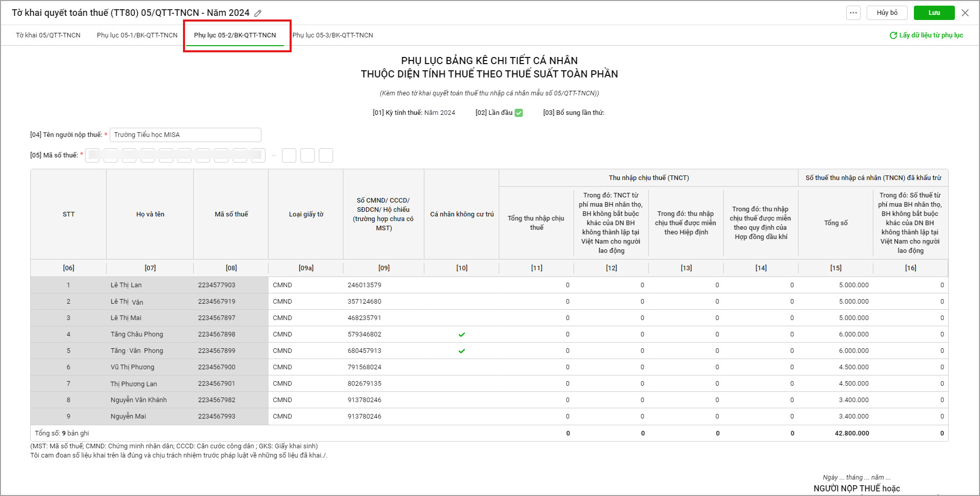
Task: Open the three-dots more options menu
Action: [853, 13]
